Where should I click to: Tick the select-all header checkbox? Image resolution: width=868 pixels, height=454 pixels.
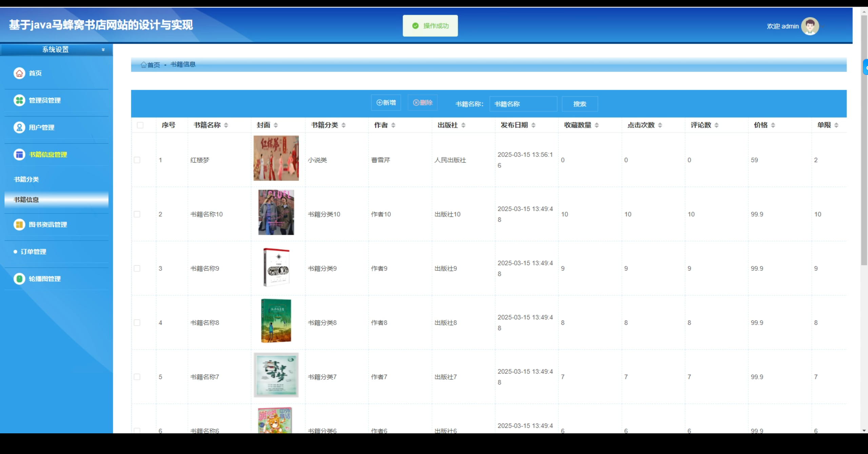140,125
